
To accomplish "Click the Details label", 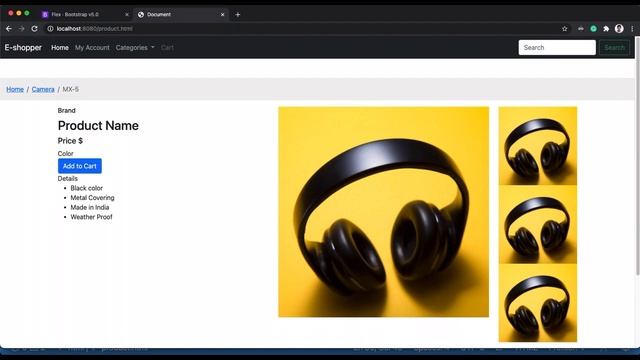I will pyautogui.click(x=68, y=179).
